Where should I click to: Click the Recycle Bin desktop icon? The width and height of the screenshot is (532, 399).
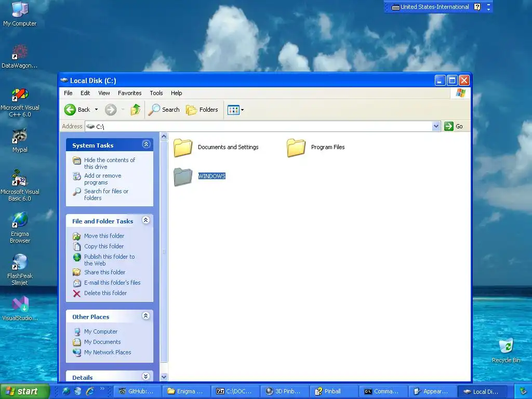(506, 350)
